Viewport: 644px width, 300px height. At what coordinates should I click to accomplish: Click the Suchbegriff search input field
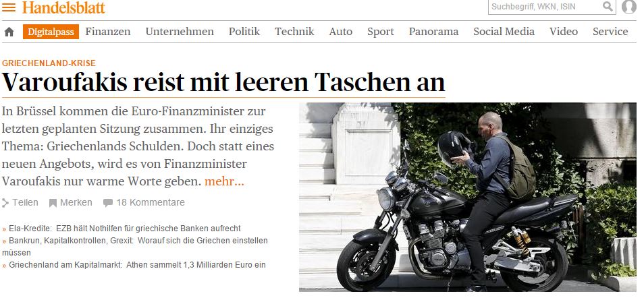[545, 7]
